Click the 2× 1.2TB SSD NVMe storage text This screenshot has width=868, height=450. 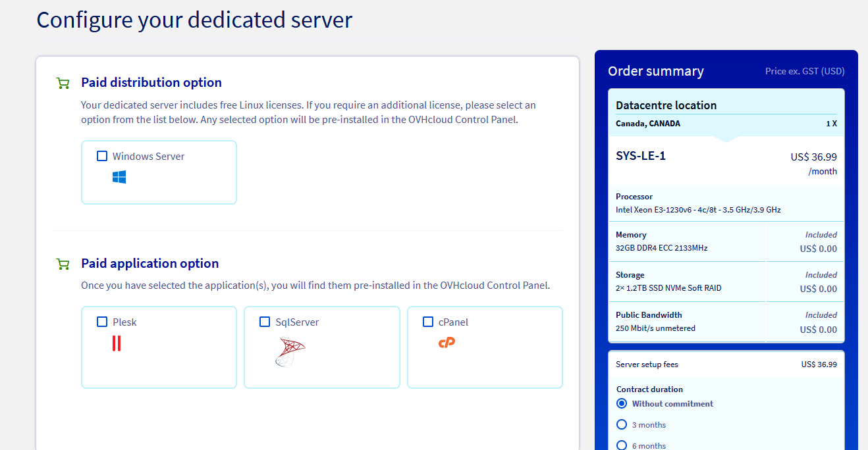click(668, 288)
